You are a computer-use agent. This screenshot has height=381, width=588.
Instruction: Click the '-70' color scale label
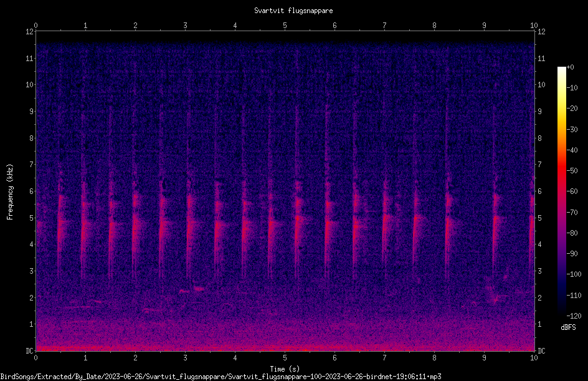[572, 213]
